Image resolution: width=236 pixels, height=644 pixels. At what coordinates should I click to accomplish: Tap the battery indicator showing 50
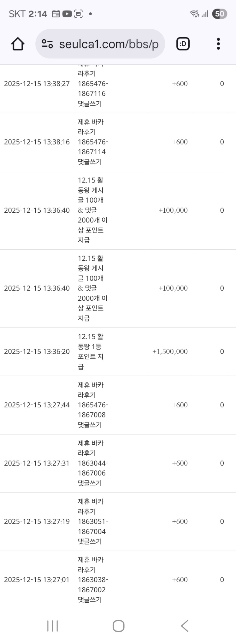219,14
